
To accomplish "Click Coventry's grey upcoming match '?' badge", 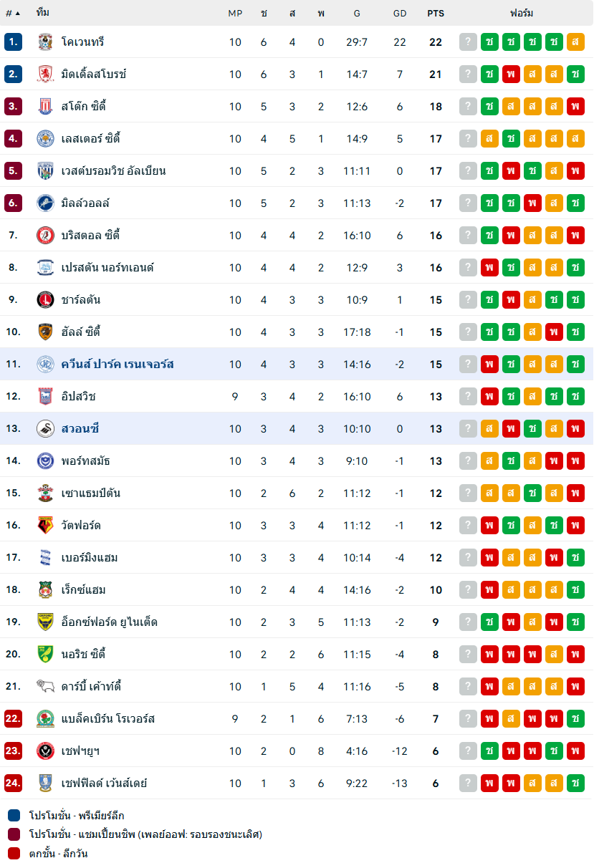I will 468,42.
